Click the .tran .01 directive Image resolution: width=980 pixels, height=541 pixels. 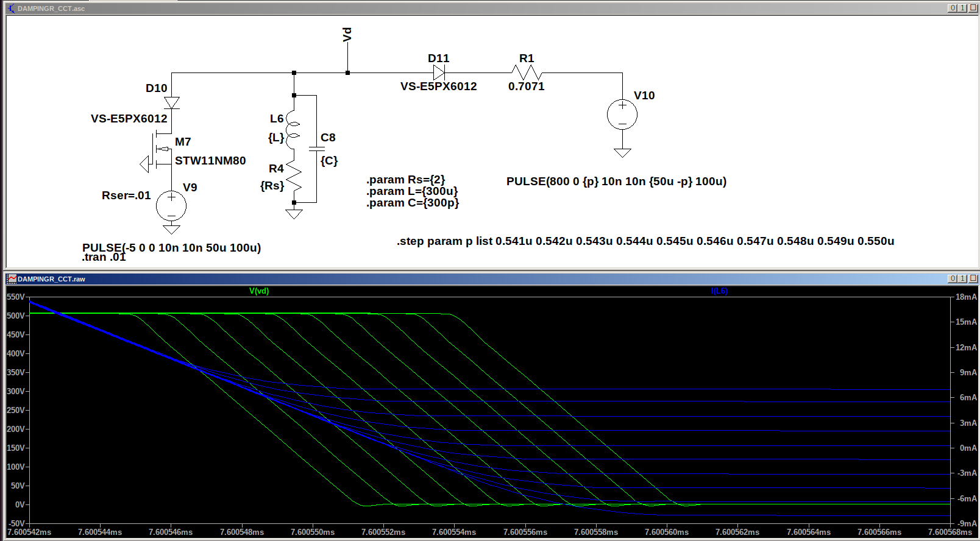[104, 257]
